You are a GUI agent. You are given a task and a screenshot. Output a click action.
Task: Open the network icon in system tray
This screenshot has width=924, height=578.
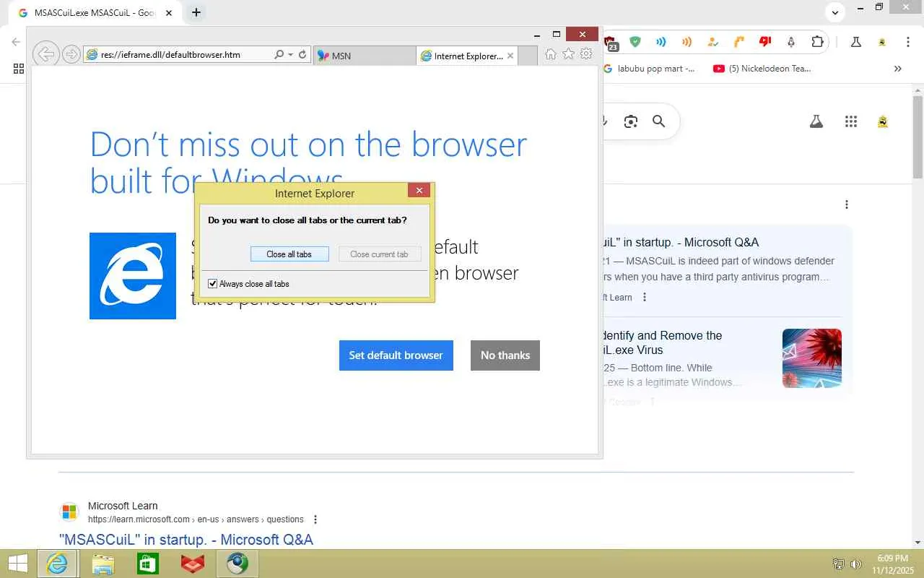click(x=839, y=564)
